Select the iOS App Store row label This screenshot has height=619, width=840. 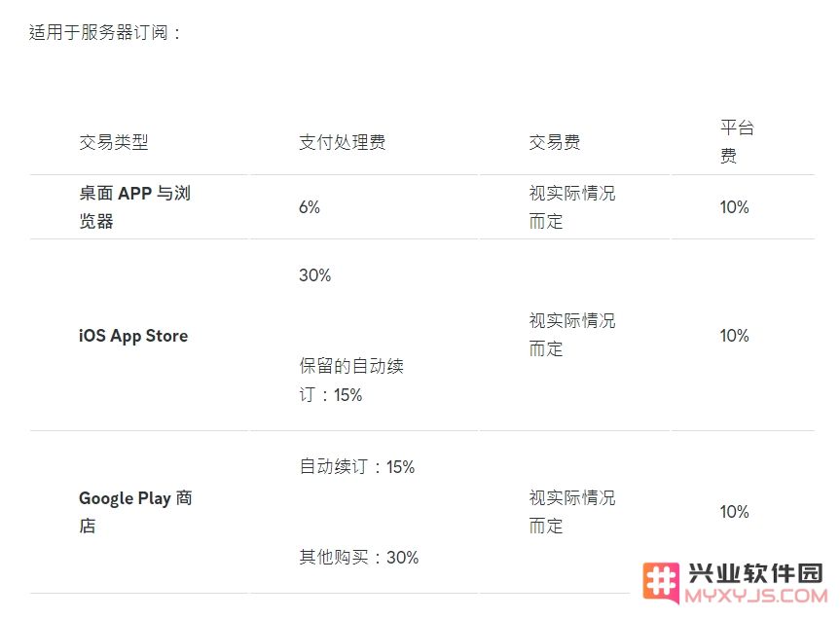133,336
